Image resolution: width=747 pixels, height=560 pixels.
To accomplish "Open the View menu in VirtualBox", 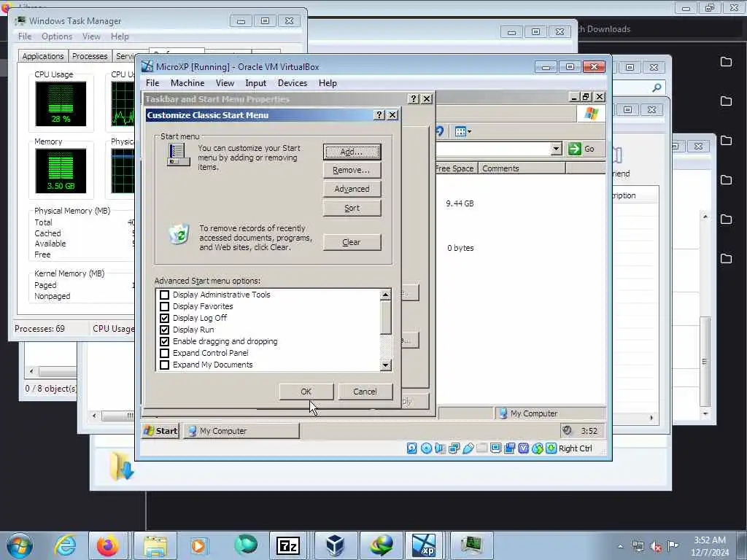I will pyautogui.click(x=225, y=83).
